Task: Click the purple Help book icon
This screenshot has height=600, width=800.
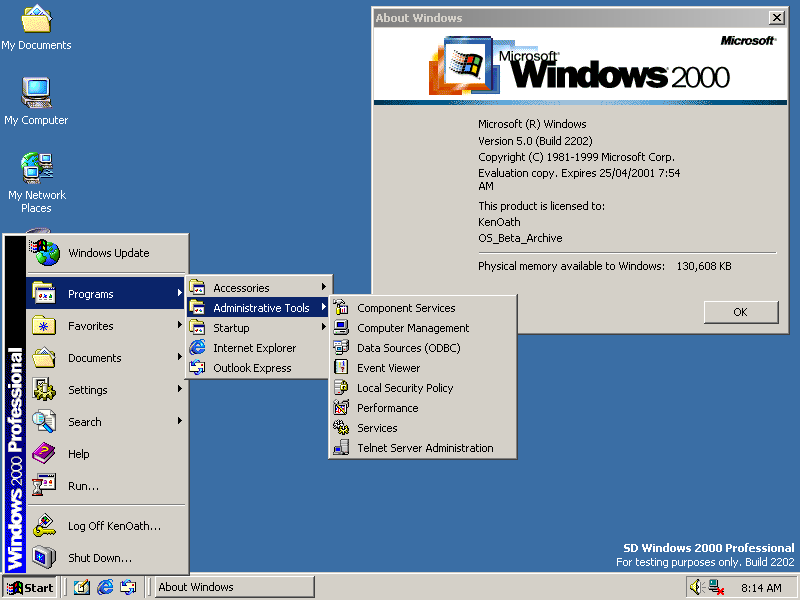Action: pos(44,453)
